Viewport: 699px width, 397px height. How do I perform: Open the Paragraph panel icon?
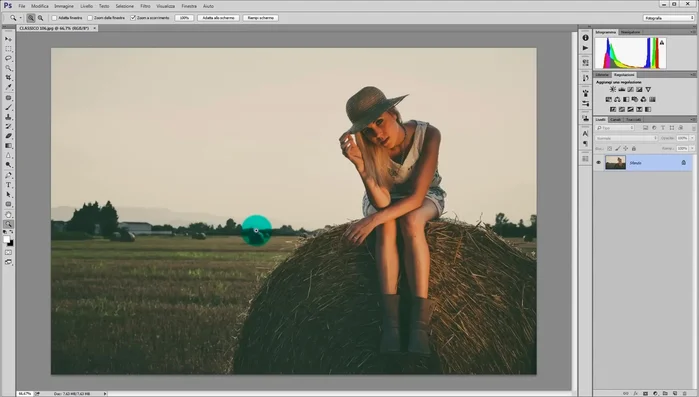pyautogui.click(x=585, y=143)
